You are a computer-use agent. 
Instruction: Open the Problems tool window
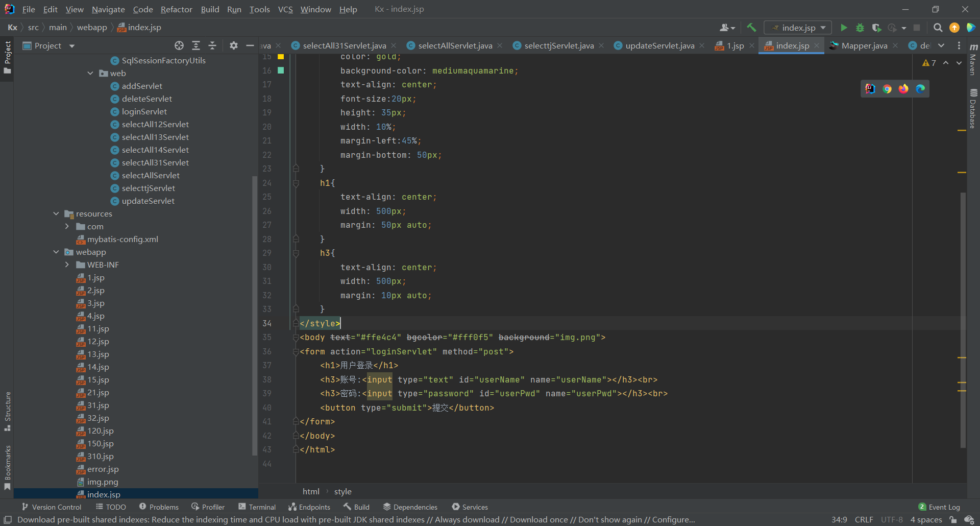tap(159, 507)
